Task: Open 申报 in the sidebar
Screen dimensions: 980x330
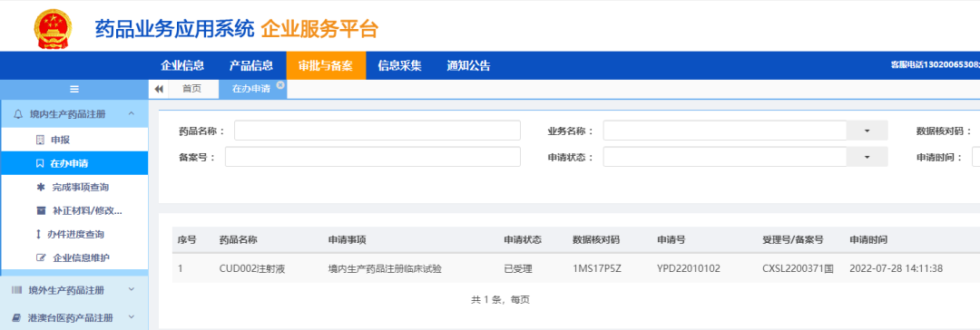Action: pyautogui.click(x=74, y=140)
